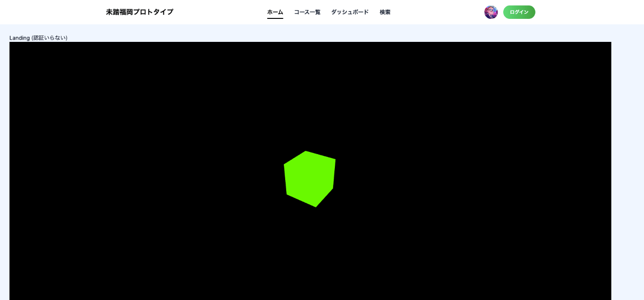This screenshot has height=300, width=644.
Task: Select the ホーム navigation tab
Action: point(275,12)
